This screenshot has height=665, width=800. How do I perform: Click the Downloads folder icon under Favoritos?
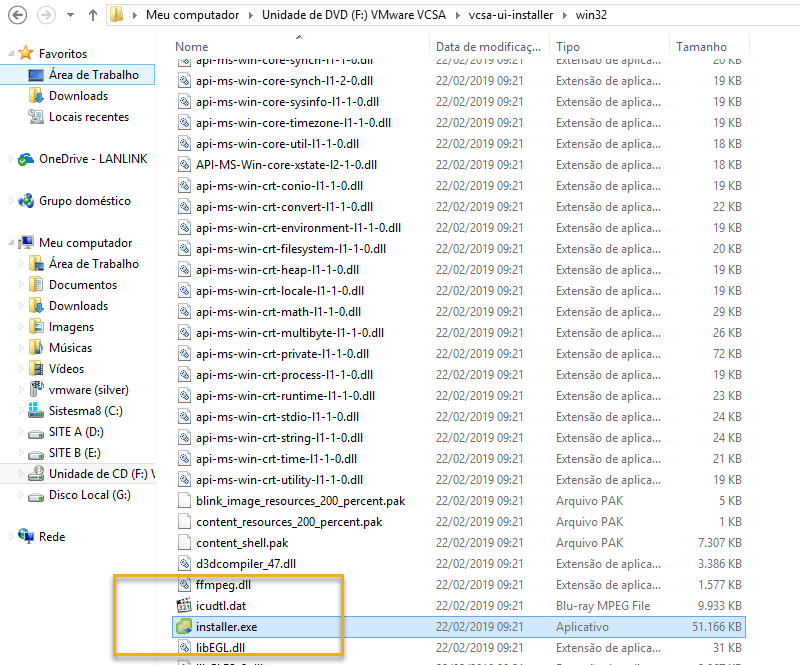tap(36, 96)
